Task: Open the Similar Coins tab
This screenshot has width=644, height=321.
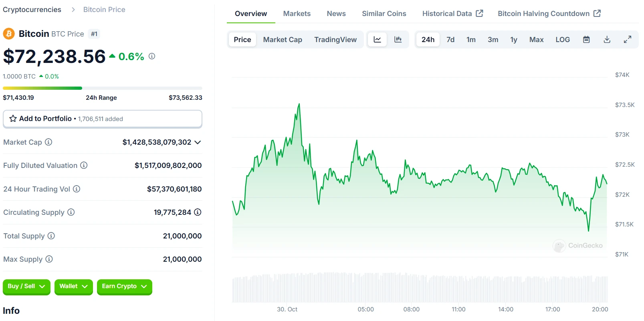Action: pyautogui.click(x=384, y=14)
